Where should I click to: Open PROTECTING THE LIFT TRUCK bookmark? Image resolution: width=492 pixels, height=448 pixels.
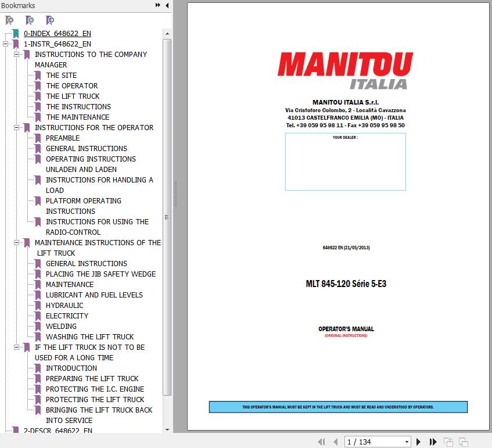click(95, 399)
